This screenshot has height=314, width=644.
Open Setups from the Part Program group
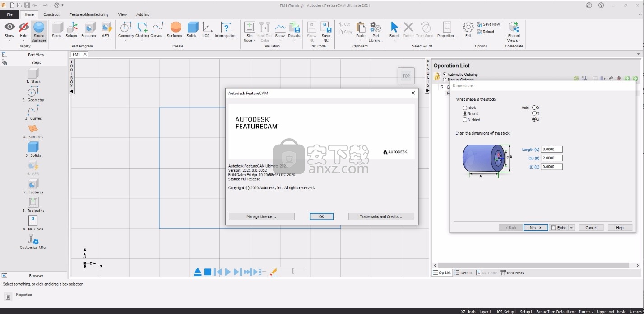pos(73,30)
